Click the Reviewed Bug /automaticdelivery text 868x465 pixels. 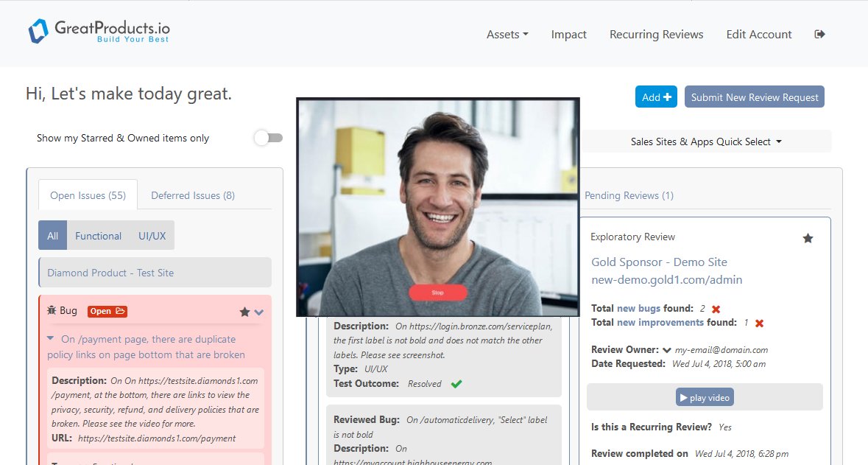click(440, 427)
